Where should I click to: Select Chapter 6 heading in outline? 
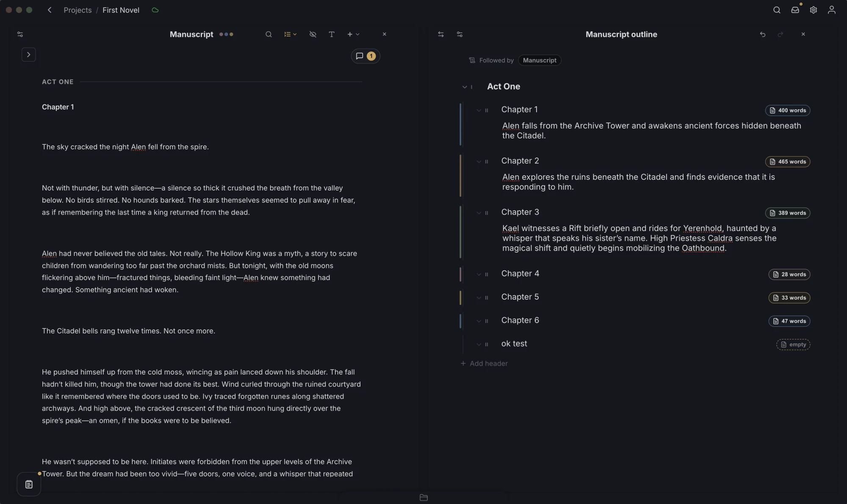coord(520,320)
